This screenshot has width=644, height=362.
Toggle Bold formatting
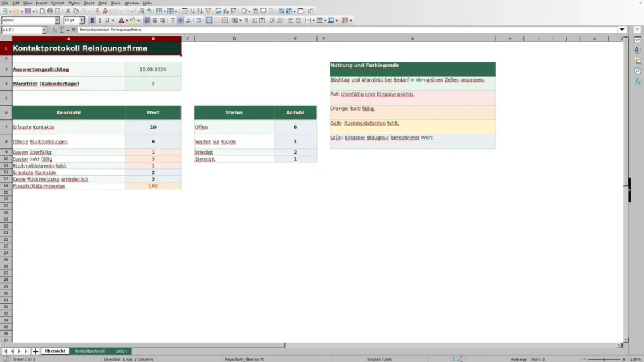92,21
